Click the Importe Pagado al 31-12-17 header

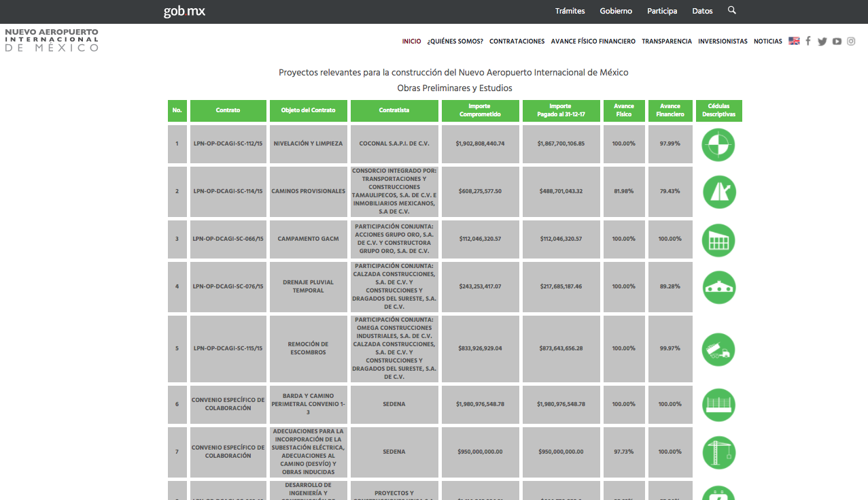pos(561,111)
